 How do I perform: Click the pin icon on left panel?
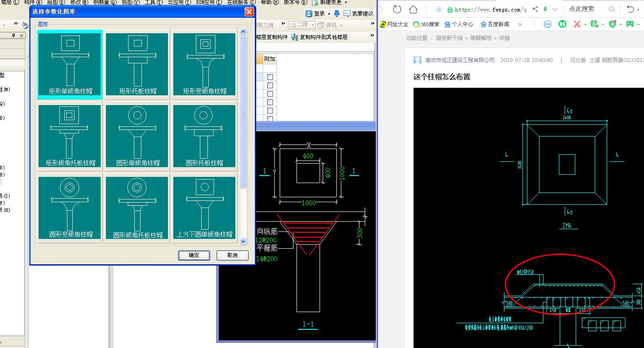click(13, 36)
